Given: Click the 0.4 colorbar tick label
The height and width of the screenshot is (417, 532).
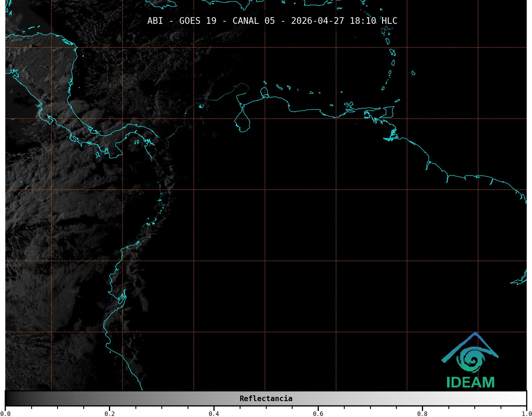Looking at the screenshot, I should [x=214, y=414].
